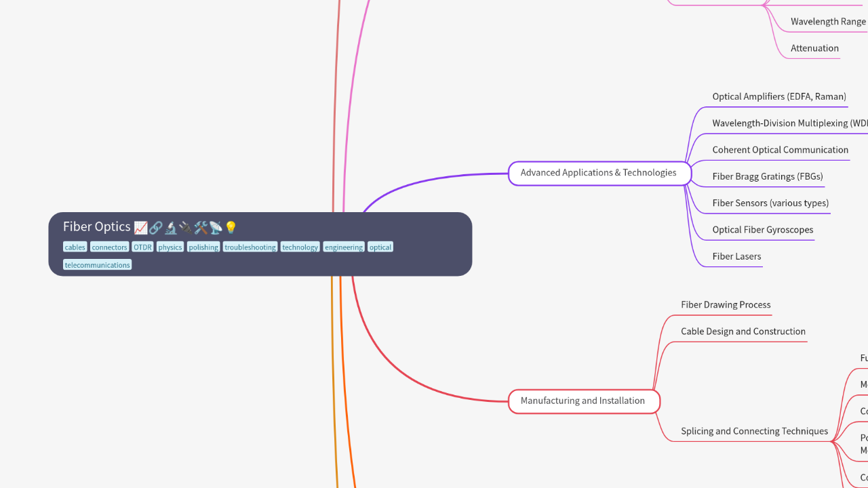Click the 'technology' tag
Image resolution: width=868 pixels, height=488 pixels.
[300, 247]
